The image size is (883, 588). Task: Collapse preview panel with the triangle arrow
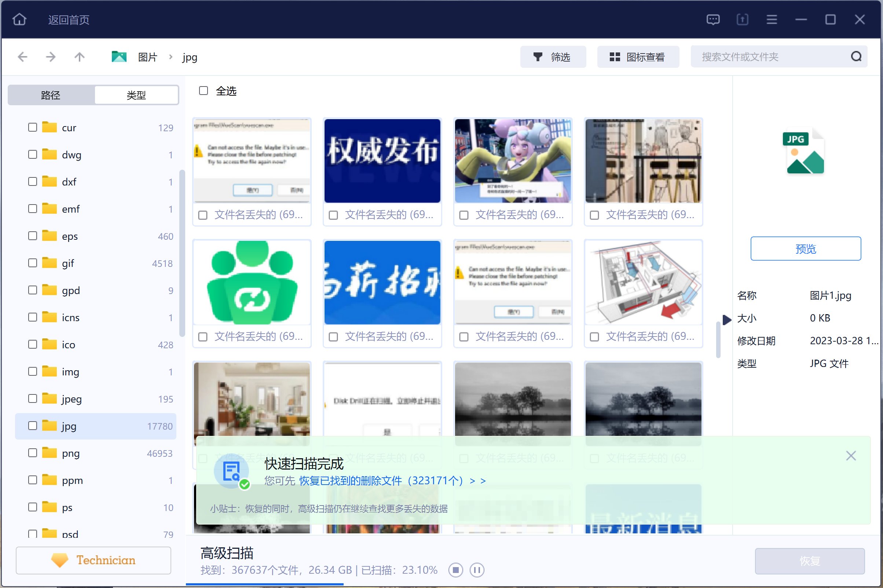pos(726,320)
